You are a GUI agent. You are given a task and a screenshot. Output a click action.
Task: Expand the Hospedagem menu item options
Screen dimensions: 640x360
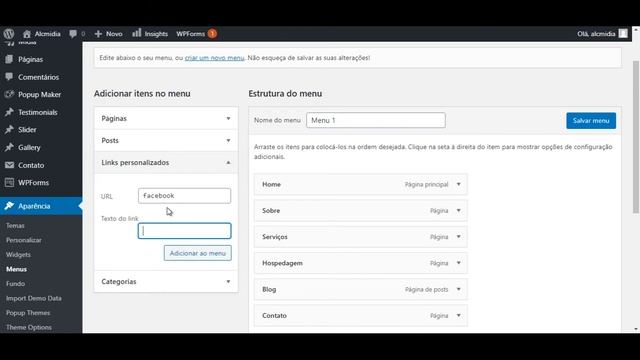click(458, 263)
